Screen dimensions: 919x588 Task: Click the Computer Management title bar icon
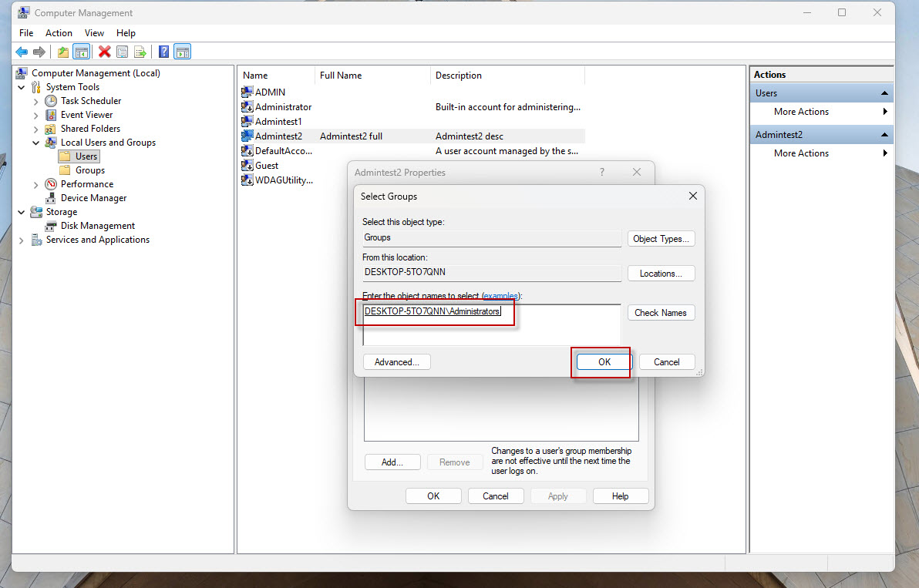click(x=24, y=12)
